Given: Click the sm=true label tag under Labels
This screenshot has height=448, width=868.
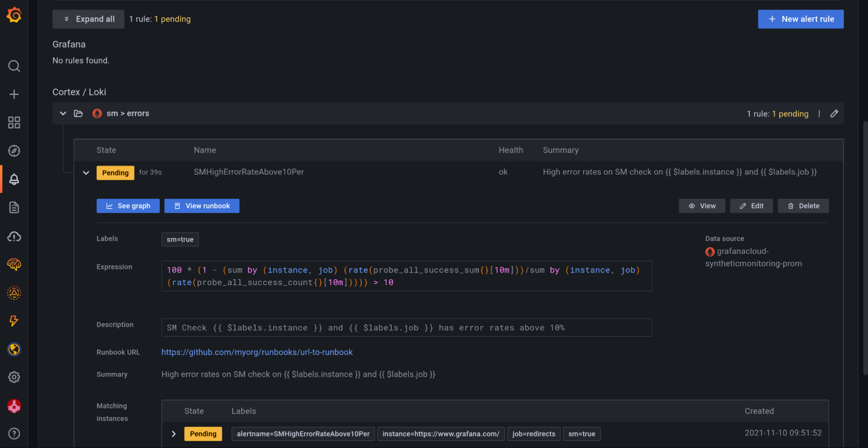Looking at the screenshot, I should pyautogui.click(x=180, y=239).
